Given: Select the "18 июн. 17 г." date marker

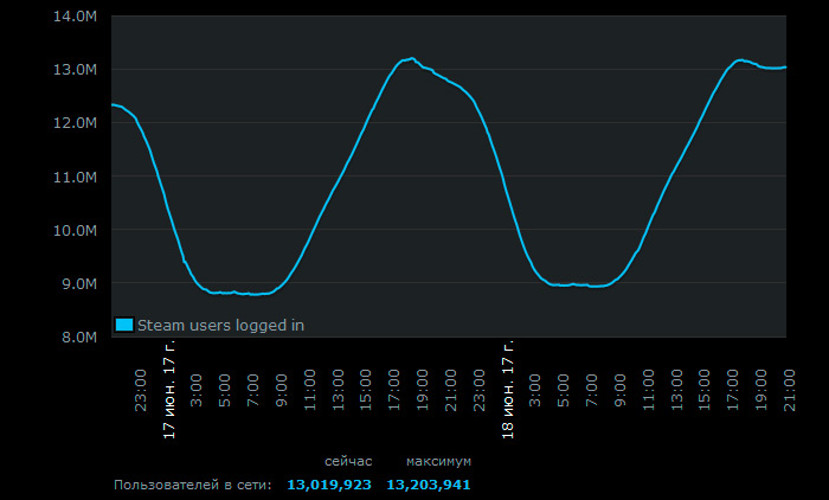Looking at the screenshot, I should (x=508, y=390).
